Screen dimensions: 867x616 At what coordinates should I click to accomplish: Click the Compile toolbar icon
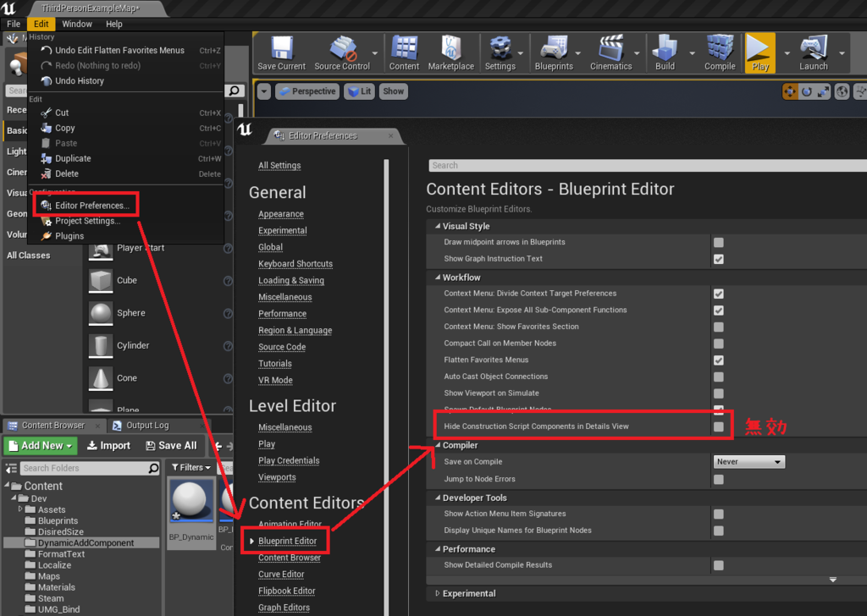(720, 48)
